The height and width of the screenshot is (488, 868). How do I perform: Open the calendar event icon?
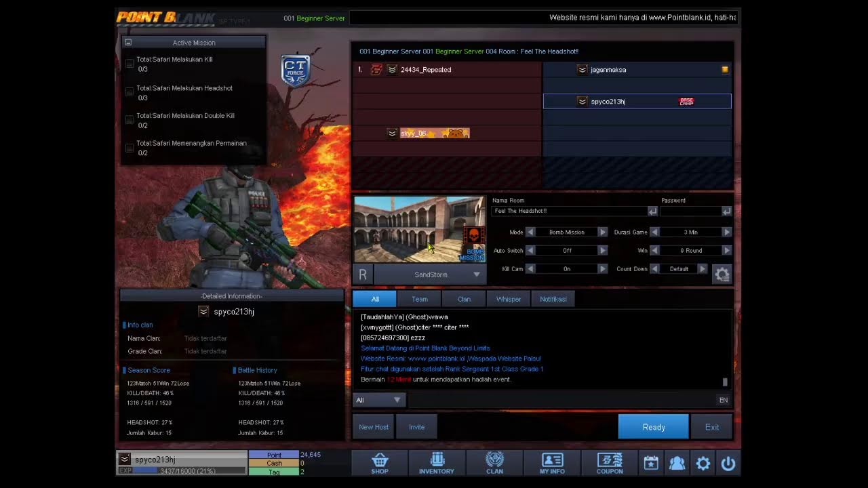(651, 464)
